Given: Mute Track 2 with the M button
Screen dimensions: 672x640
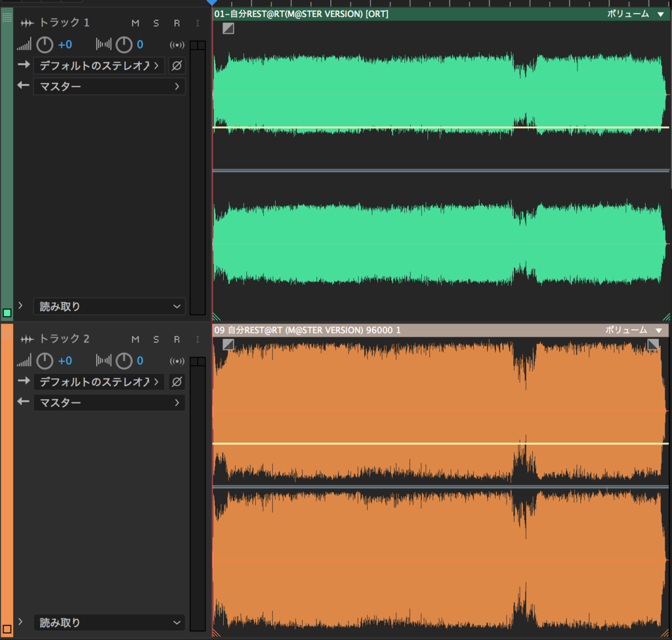Looking at the screenshot, I should 135,339.
